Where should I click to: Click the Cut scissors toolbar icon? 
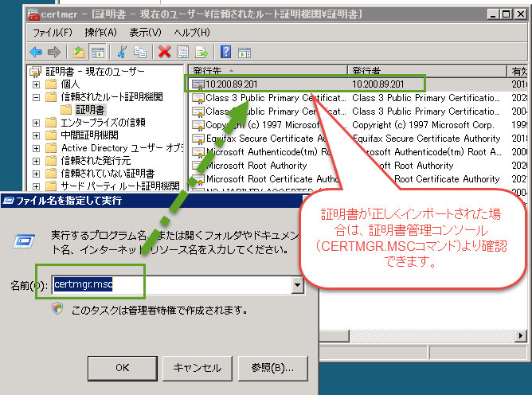(x=122, y=53)
